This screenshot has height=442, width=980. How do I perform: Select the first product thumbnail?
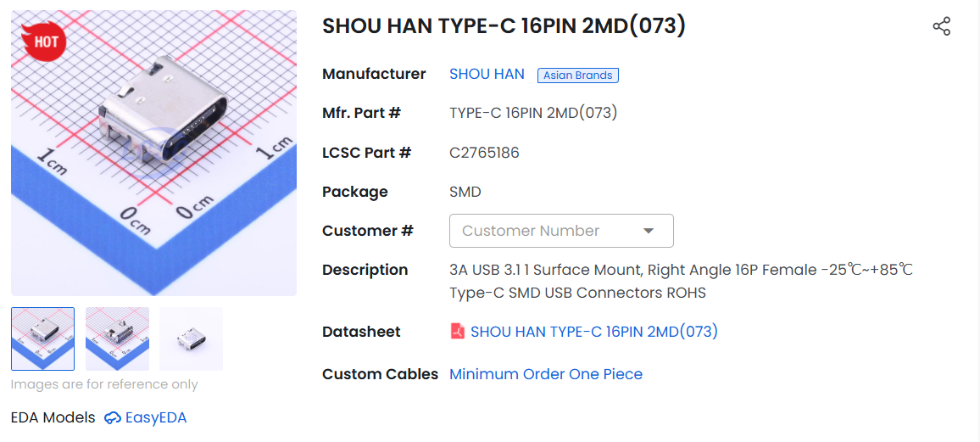tap(43, 338)
